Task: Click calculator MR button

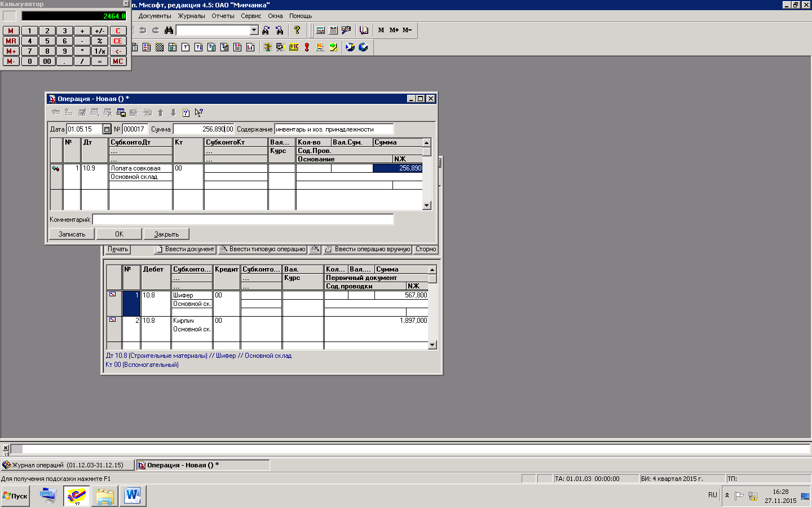Action: (11, 41)
